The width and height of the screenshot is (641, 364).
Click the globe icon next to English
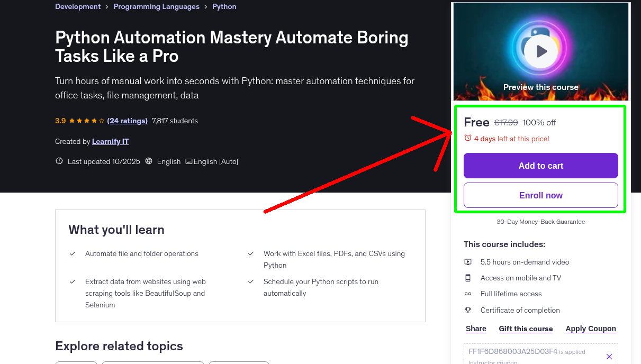(x=149, y=161)
